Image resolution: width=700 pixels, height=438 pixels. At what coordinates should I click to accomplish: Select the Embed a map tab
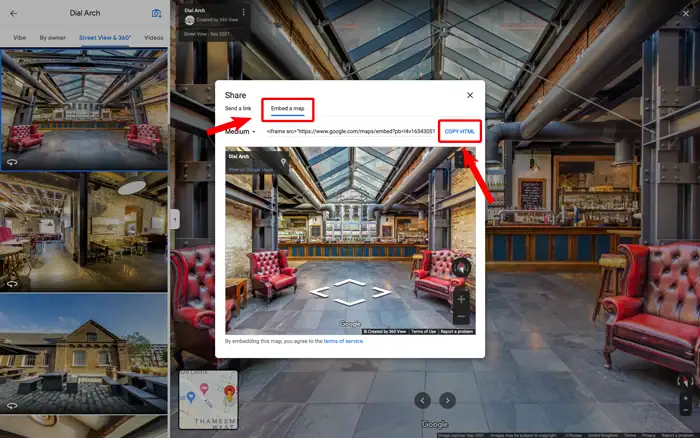click(x=288, y=108)
